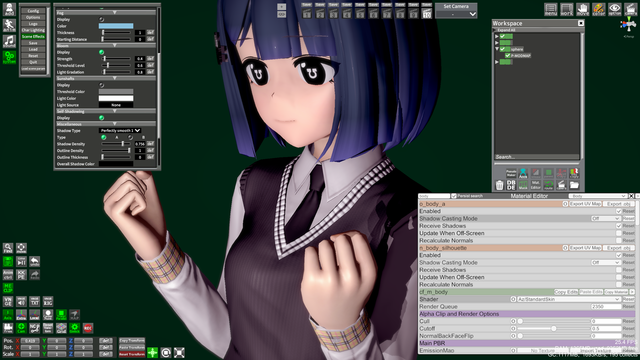Collapse the sphere tree node
The width and height of the screenshot is (640, 360).
[x=497, y=49]
